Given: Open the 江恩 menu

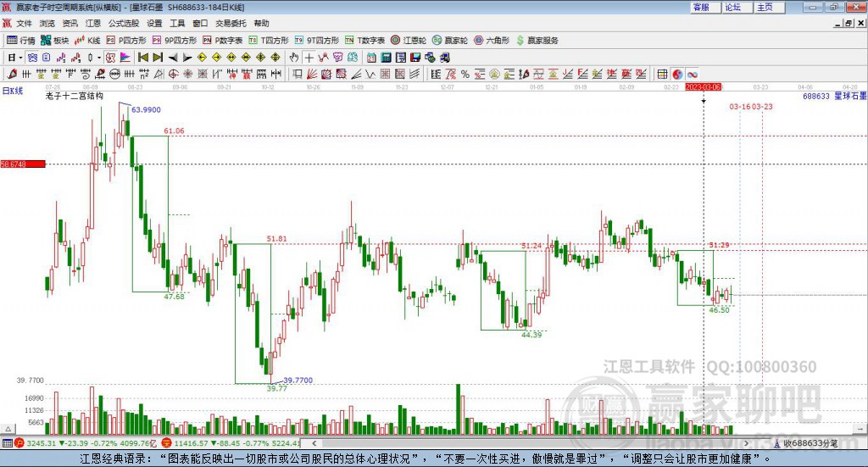Looking at the screenshot, I should [93, 23].
